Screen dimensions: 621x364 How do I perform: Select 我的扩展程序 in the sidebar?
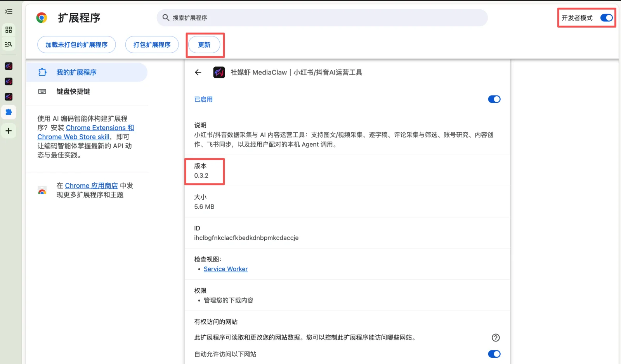click(87, 72)
